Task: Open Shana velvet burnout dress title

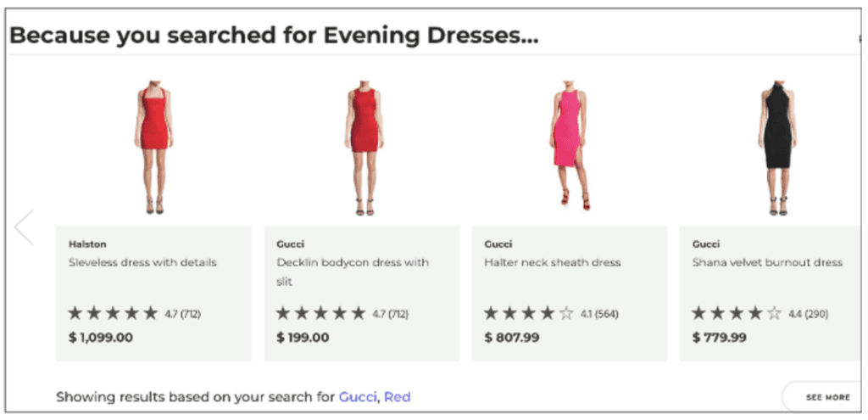Action: click(767, 262)
